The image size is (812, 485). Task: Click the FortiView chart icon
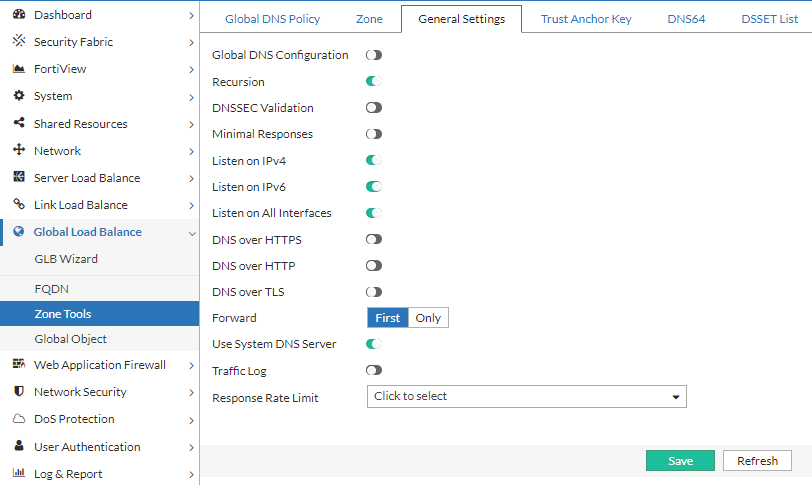[18, 69]
